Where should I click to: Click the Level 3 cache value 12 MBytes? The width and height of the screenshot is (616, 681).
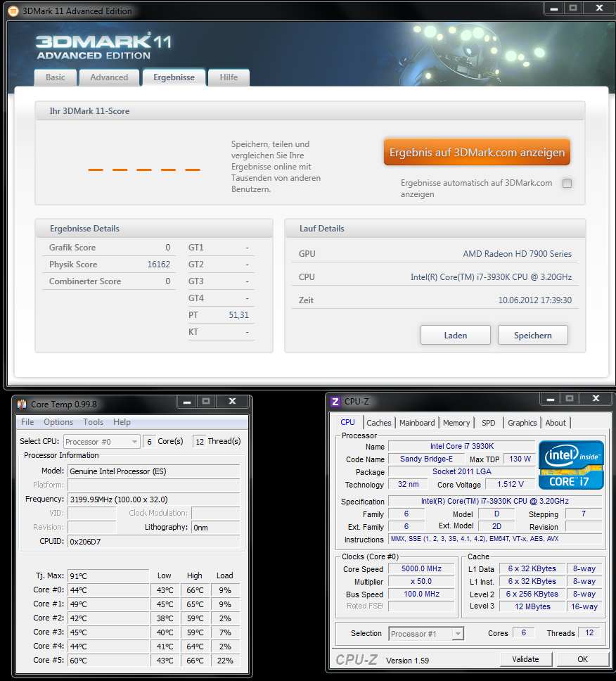click(532, 606)
